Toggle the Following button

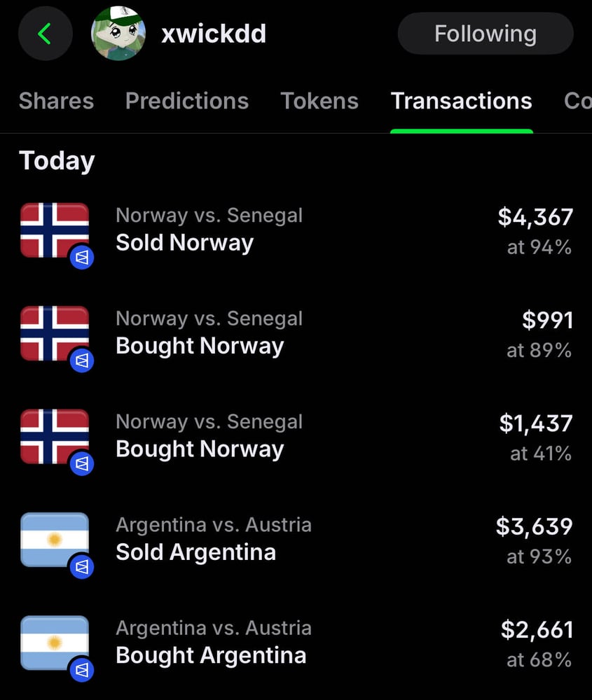pos(486,34)
